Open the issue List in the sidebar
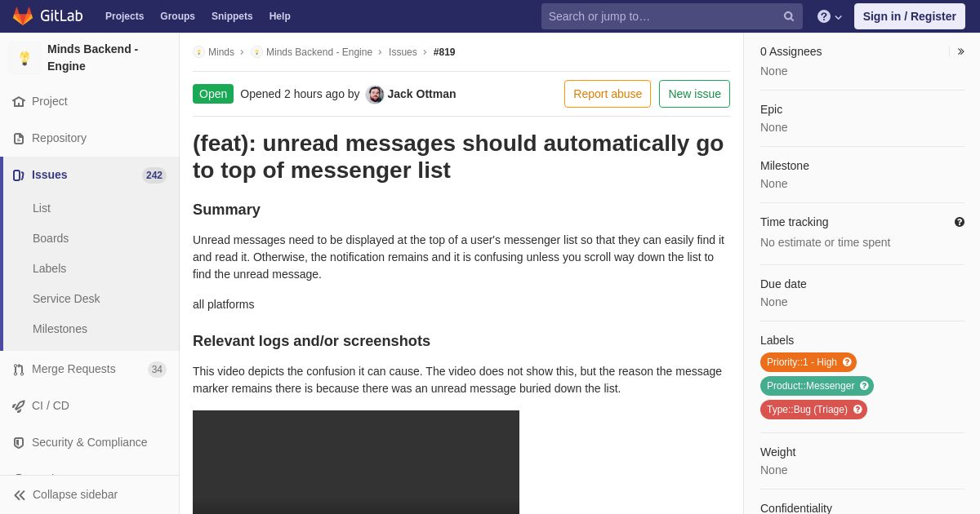 (x=42, y=208)
